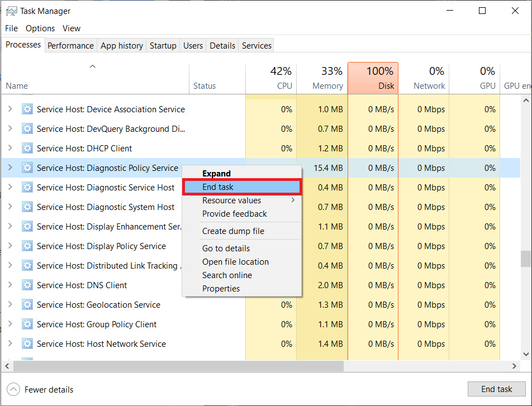Click the Service Host: DHCP Client gear icon
The height and width of the screenshot is (406, 532).
(27, 148)
